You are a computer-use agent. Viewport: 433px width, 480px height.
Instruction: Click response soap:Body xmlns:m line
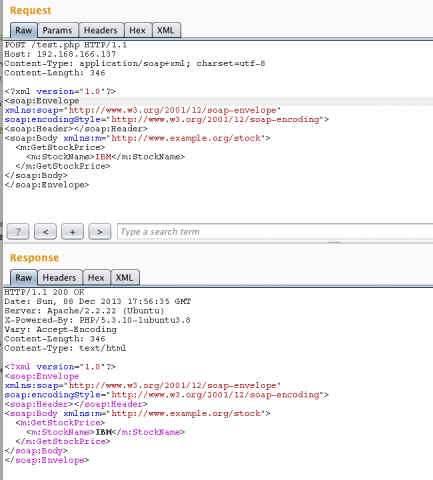pos(137,413)
